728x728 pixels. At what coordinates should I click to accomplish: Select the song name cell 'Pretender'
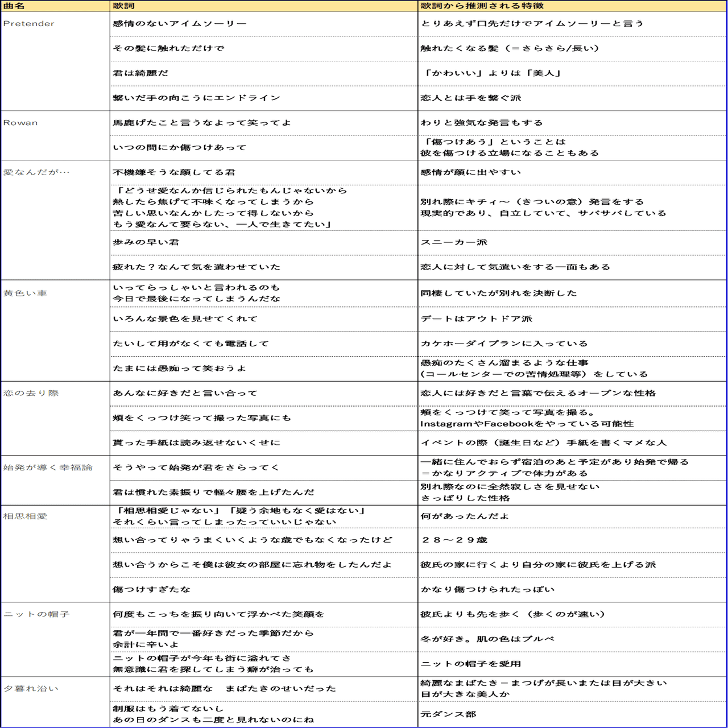[x=56, y=61]
